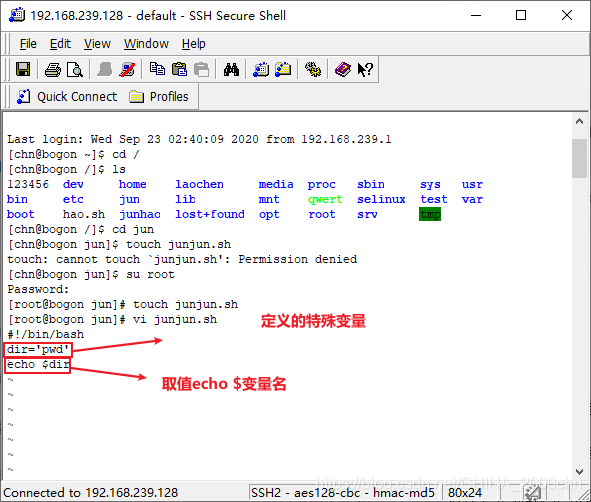The height and width of the screenshot is (502, 591).
Task: Open the Window menu
Action: 146,44
